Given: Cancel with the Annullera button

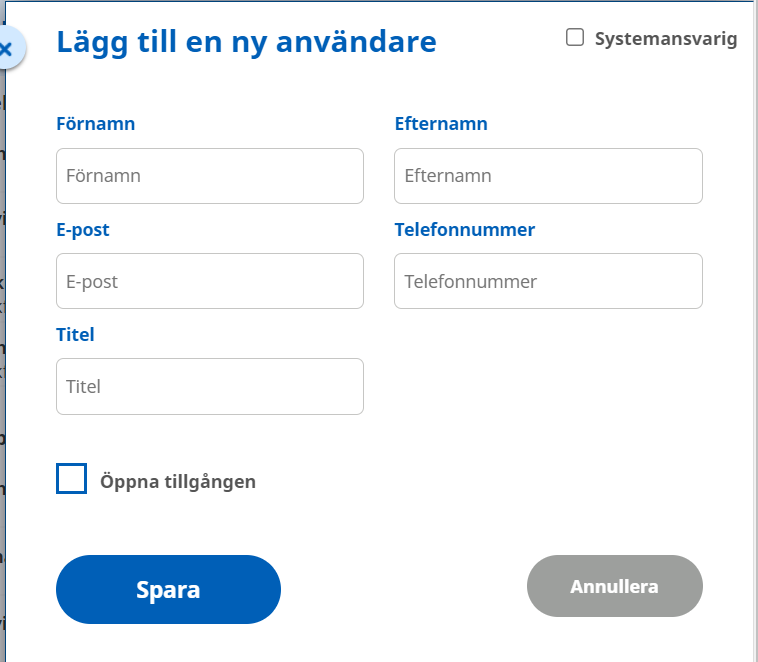Looking at the screenshot, I should coord(614,586).
